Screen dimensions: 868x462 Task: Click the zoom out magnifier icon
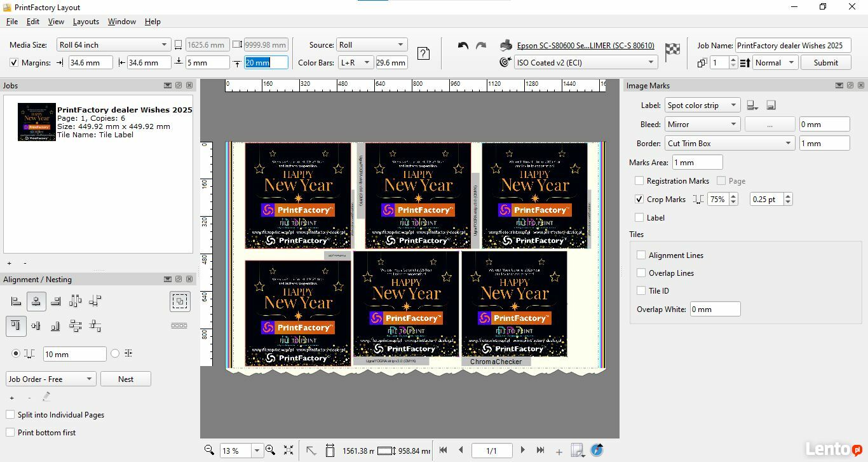(209, 450)
